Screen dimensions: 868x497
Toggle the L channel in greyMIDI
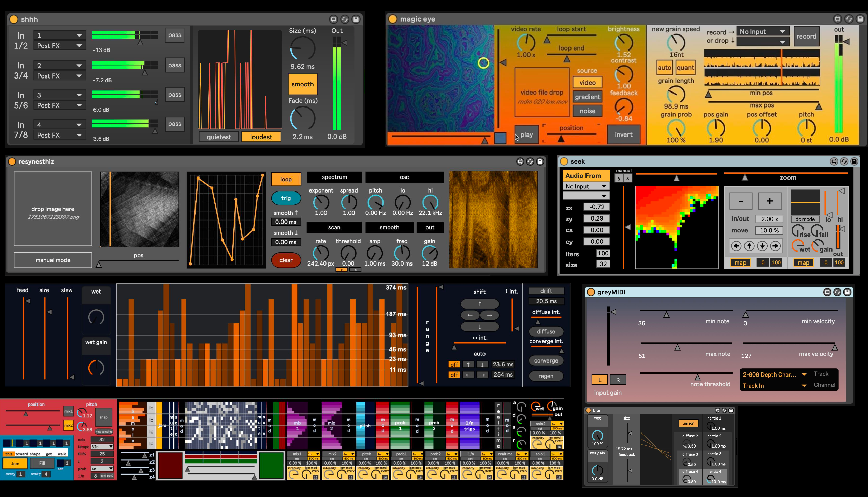coord(599,379)
